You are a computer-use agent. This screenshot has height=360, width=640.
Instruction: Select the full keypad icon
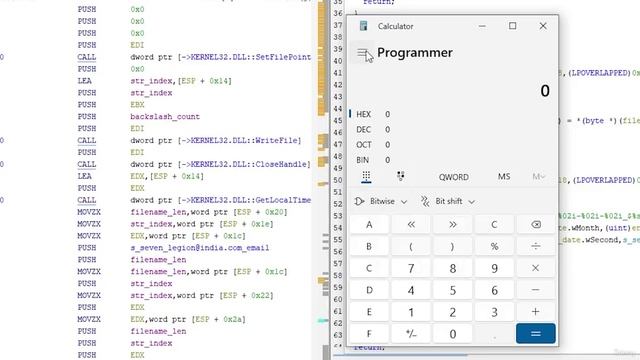(366, 177)
